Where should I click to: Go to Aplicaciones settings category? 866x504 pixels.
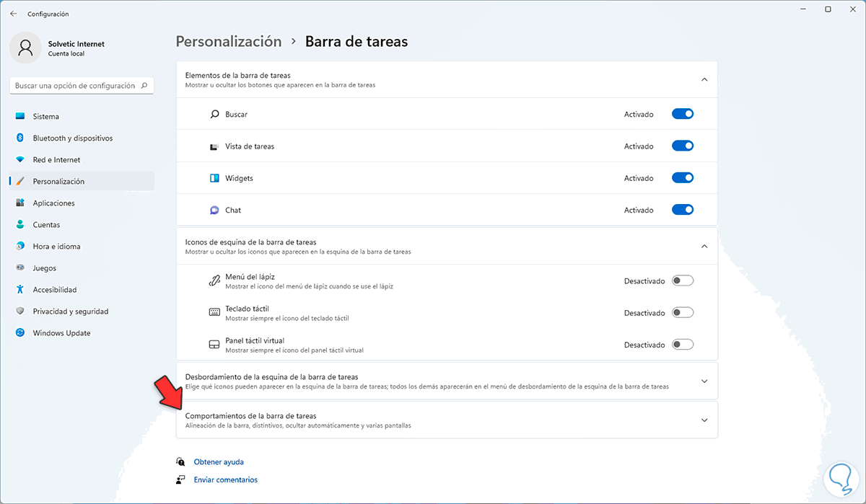[53, 203]
